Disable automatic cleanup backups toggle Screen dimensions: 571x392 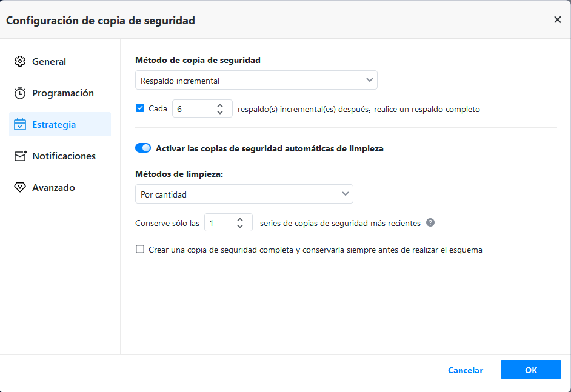point(143,148)
